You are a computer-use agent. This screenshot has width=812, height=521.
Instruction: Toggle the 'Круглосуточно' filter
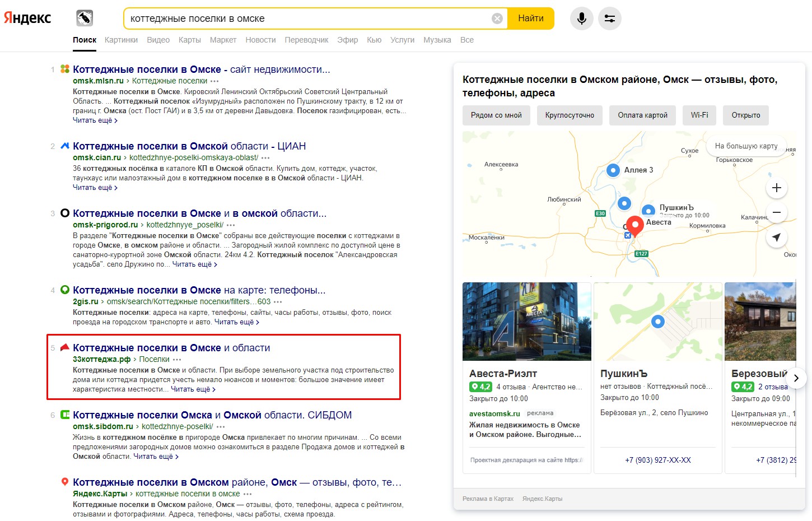(570, 115)
